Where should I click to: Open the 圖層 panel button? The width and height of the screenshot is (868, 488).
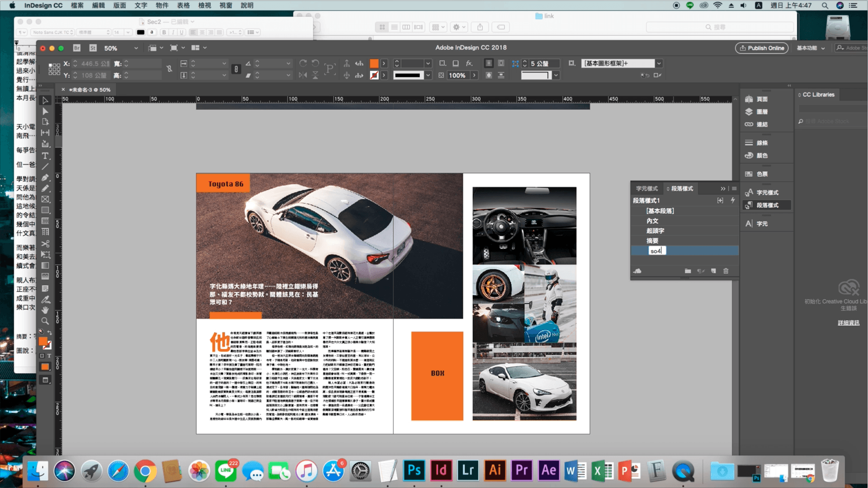(x=762, y=112)
